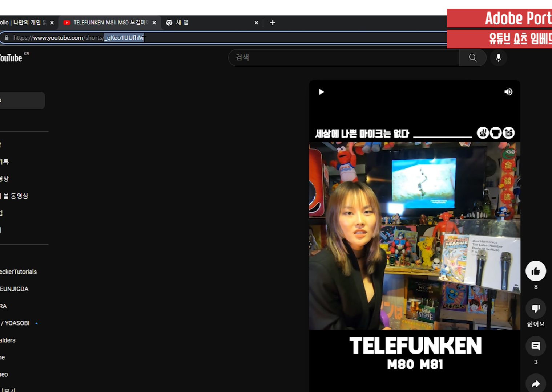Open the comments on the Short

pyautogui.click(x=536, y=346)
